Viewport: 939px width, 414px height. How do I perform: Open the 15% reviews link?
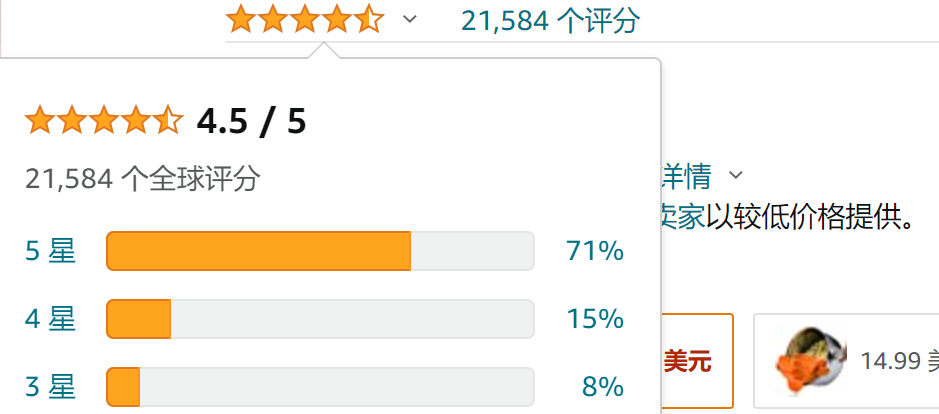[595, 319]
